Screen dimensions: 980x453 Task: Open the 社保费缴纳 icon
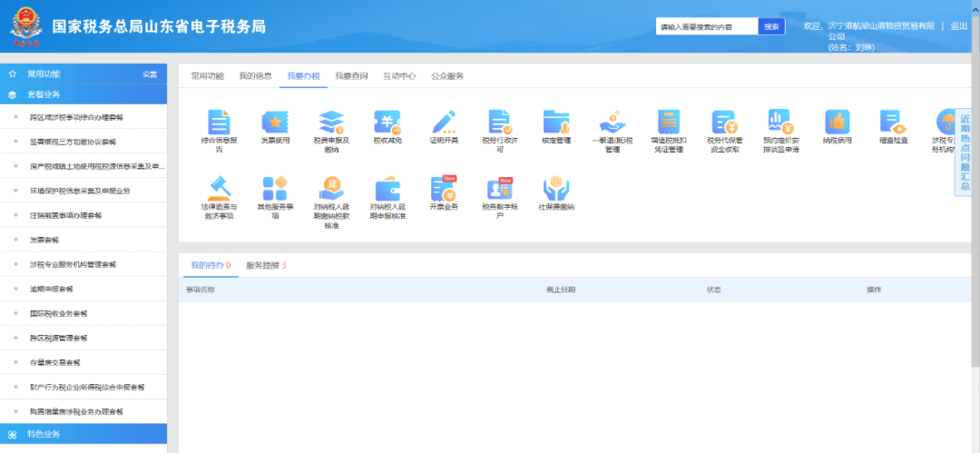(556, 190)
